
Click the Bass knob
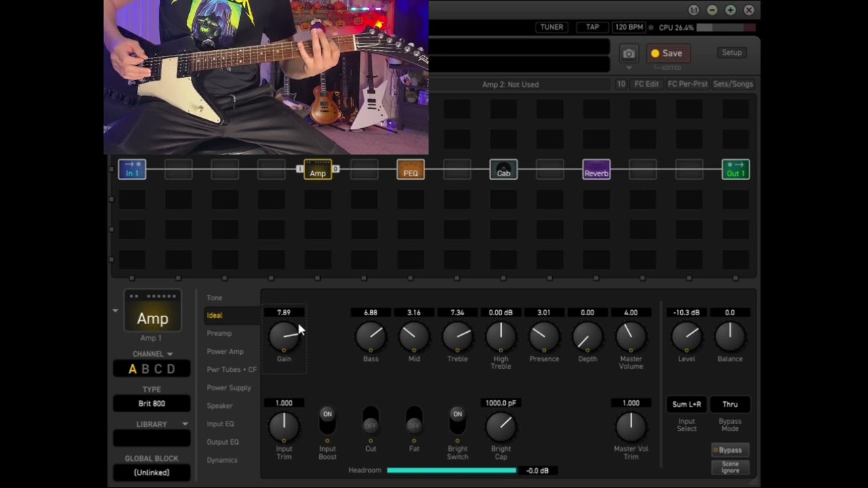[370, 336]
